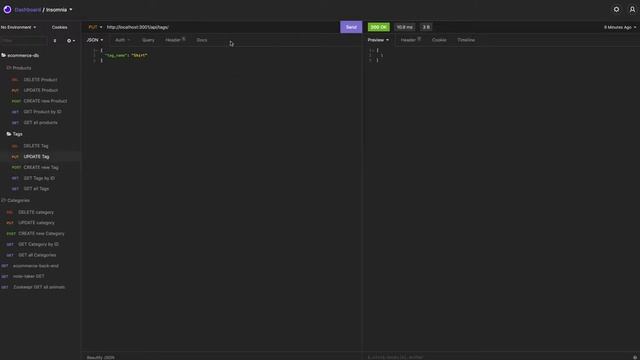
Task: Switch to the request Header tab
Action: [x=175, y=40]
